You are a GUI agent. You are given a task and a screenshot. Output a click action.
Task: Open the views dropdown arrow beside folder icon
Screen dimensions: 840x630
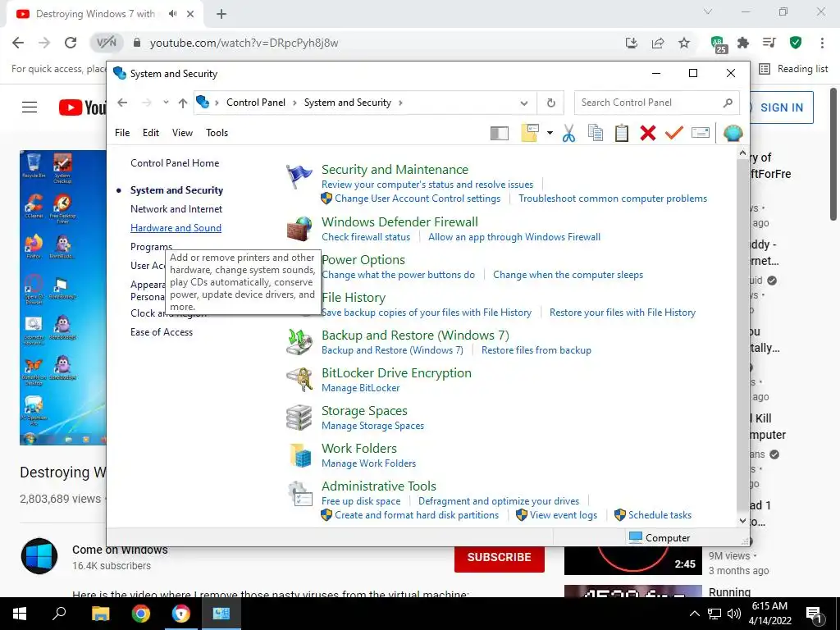550,133
